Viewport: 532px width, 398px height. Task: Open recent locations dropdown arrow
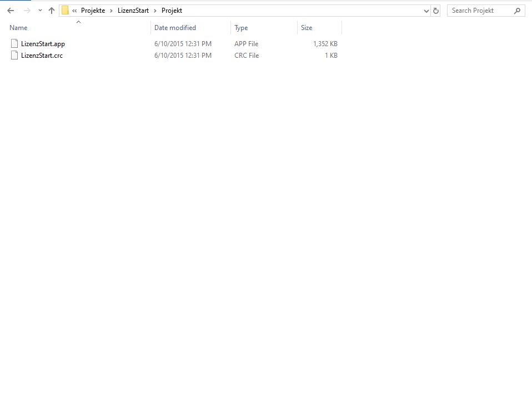pyautogui.click(x=40, y=11)
